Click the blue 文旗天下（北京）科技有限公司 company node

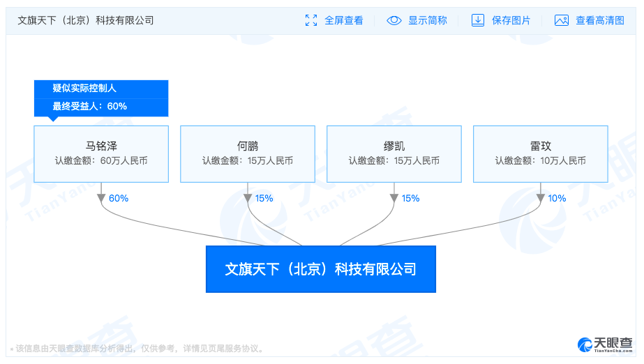[321, 269]
